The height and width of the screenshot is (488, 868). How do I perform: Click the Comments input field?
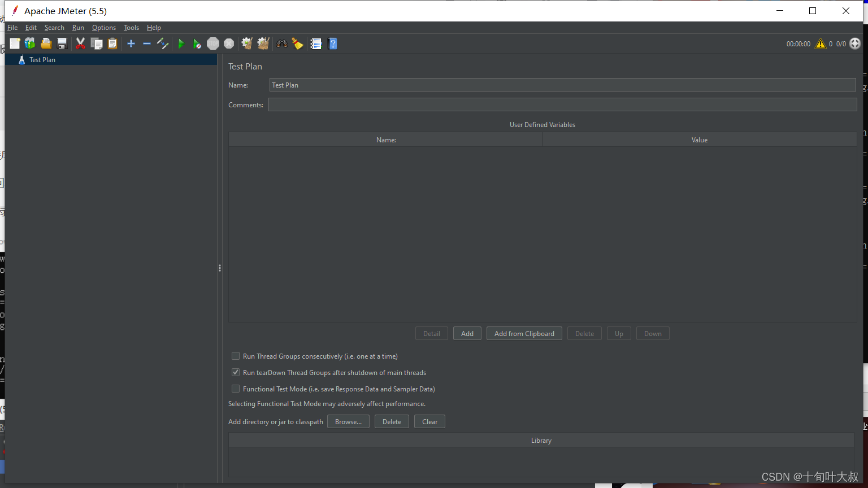pyautogui.click(x=563, y=104)
